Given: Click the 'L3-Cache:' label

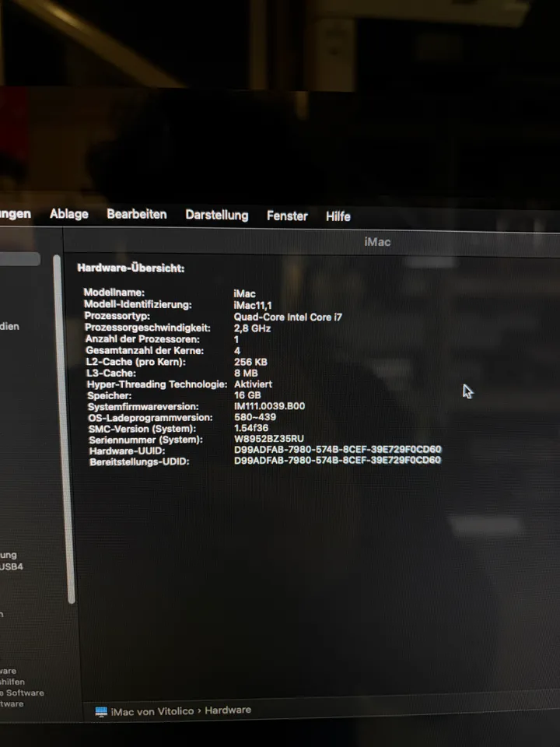Looking at the screenshot, I should [x=111, y=373].
